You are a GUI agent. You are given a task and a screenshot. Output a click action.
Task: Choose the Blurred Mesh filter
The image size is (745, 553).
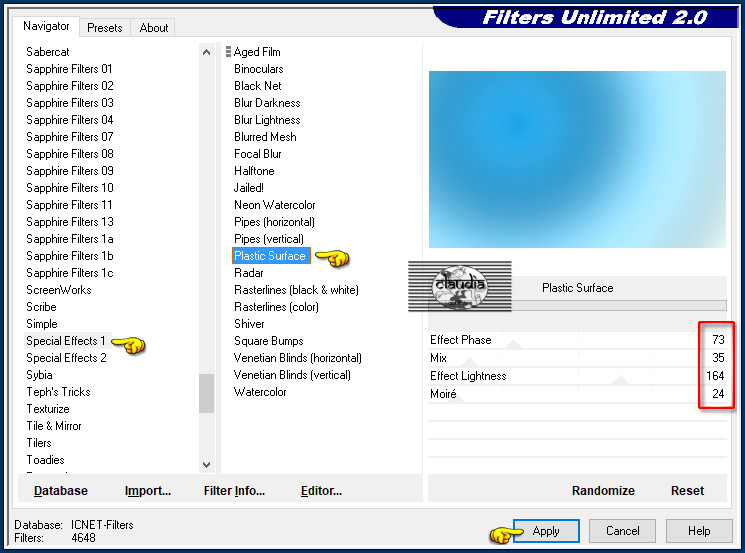click(x=265, y=137)
